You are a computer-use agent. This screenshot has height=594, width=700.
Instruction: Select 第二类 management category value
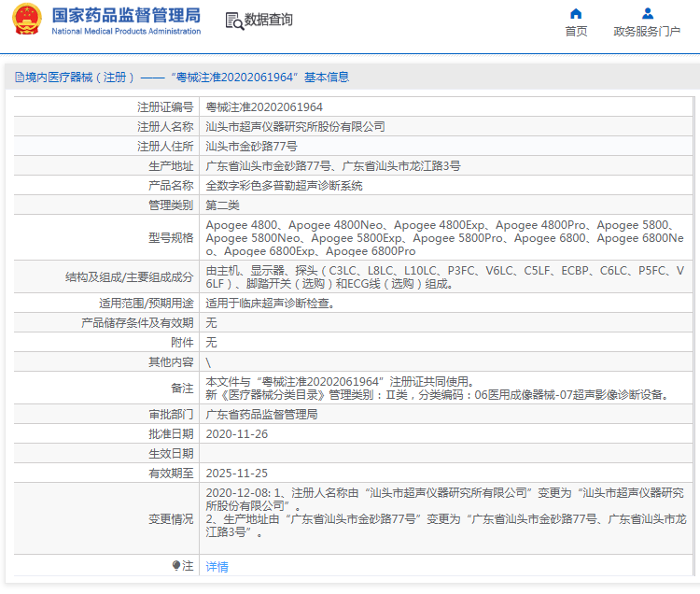[x=222, y=205]
